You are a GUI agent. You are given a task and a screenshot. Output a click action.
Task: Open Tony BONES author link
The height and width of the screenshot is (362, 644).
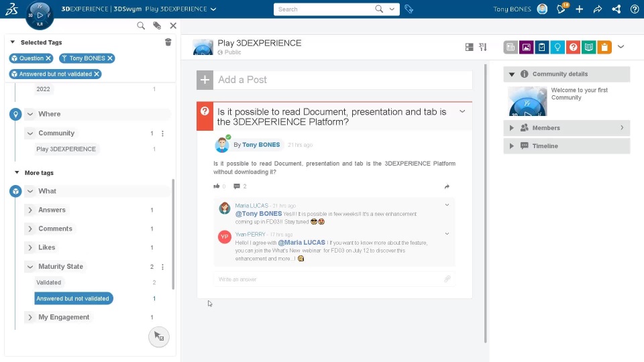tap(261, 145)
